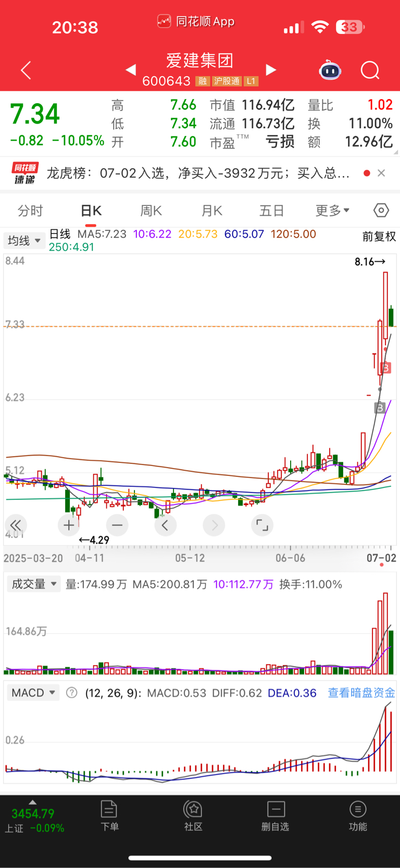The image size is (400, 868).
Task: Tap the MA5:7.23 label
Action: pos(102,234)
